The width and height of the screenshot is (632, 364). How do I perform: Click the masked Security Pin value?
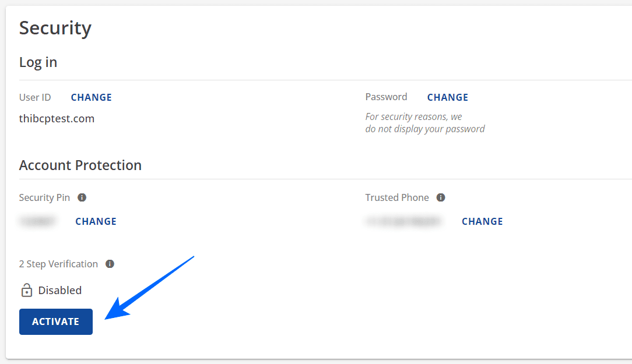click(x=38, y=221)
